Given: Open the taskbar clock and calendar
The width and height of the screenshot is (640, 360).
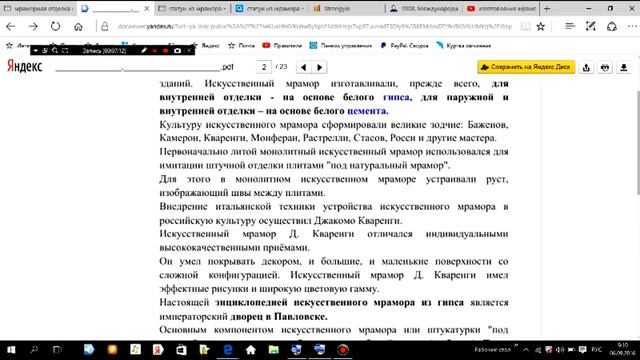Looking at the screenshot, I should (623, 350).
